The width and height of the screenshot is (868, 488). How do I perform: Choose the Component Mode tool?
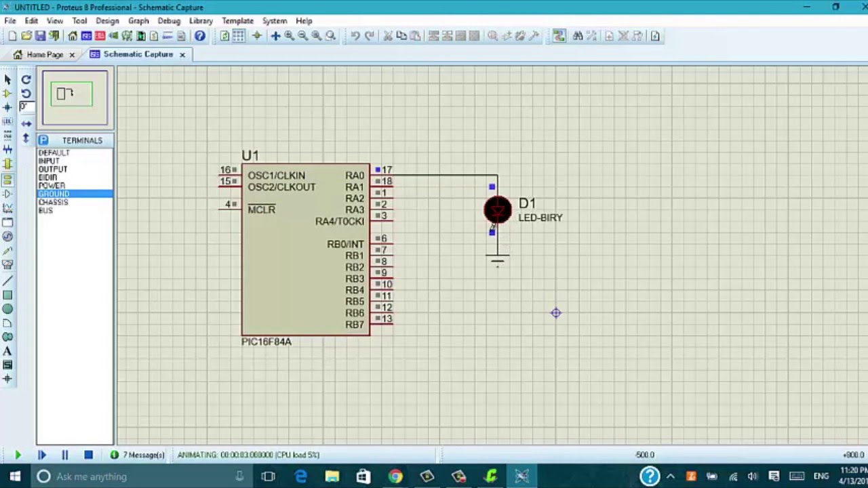(x=7, y=94)
